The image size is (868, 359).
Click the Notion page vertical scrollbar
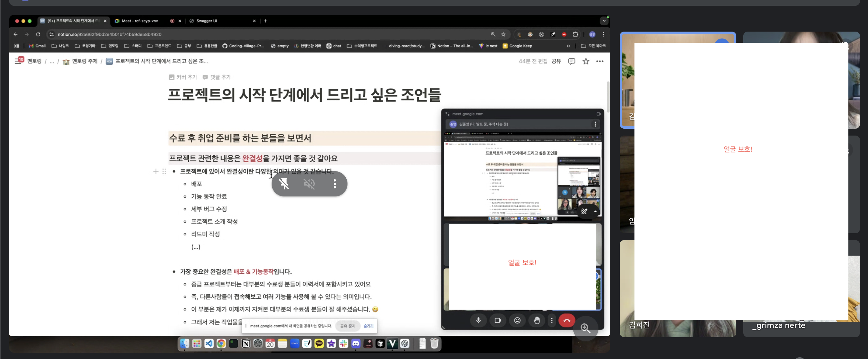tap(608, 98)
